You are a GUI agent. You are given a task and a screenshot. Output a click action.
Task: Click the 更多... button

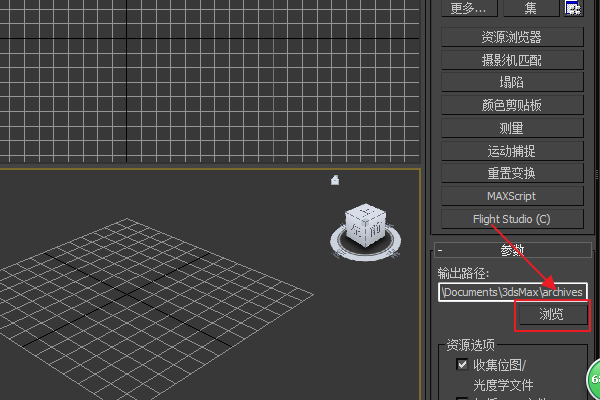pos(470,8)
